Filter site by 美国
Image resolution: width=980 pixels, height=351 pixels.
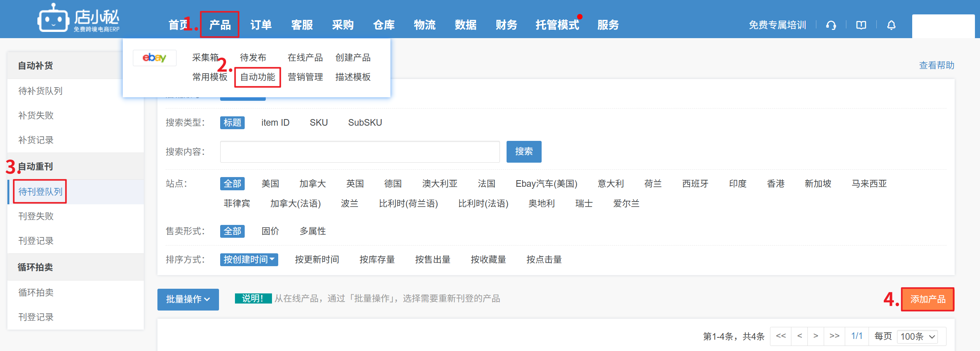pyautogui.click(x=270, y=184)
